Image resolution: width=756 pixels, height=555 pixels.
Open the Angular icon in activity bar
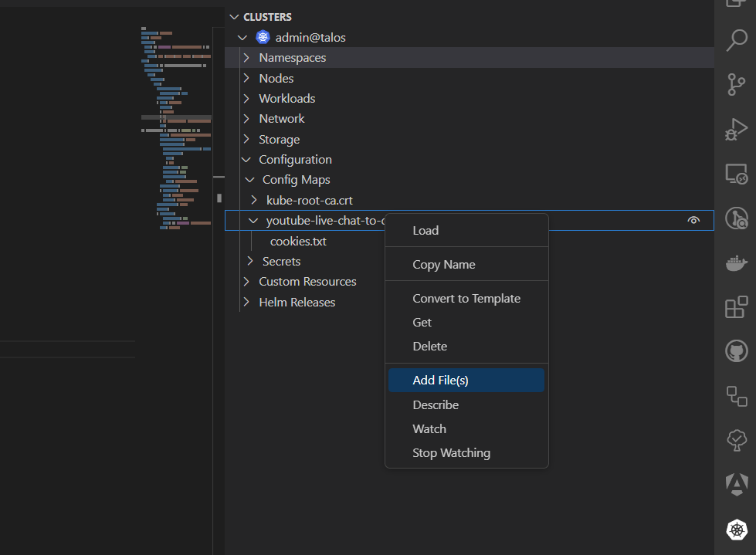pos(736,485)
